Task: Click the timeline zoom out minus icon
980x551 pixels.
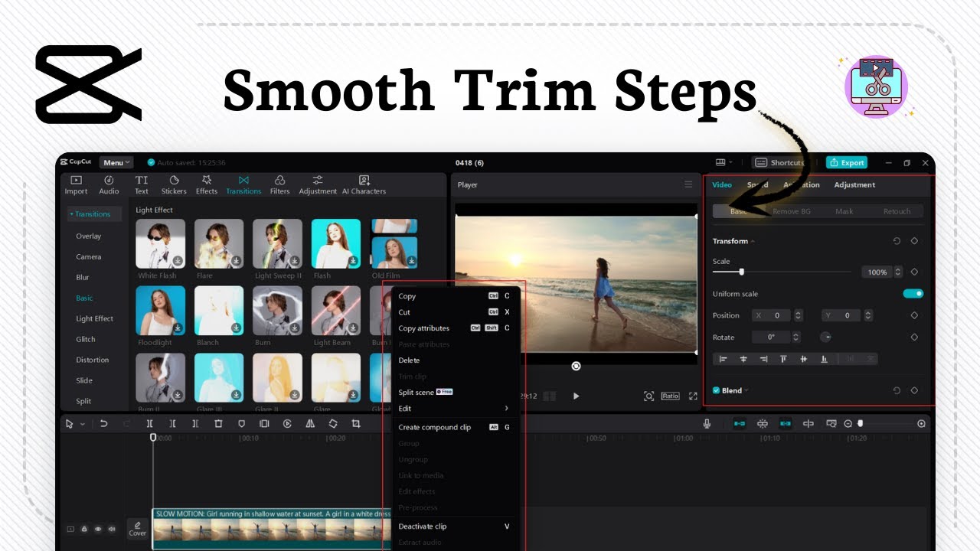Action: click(848, 423)
